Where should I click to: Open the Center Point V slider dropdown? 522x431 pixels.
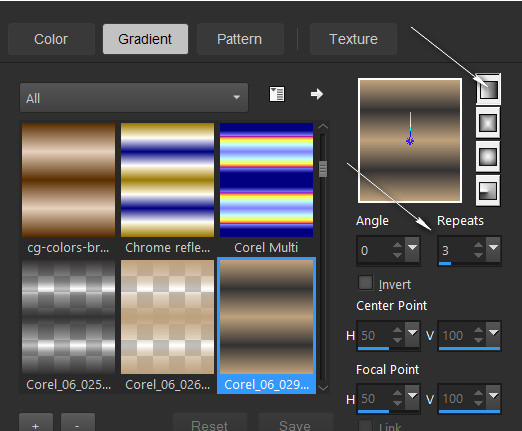493,334
